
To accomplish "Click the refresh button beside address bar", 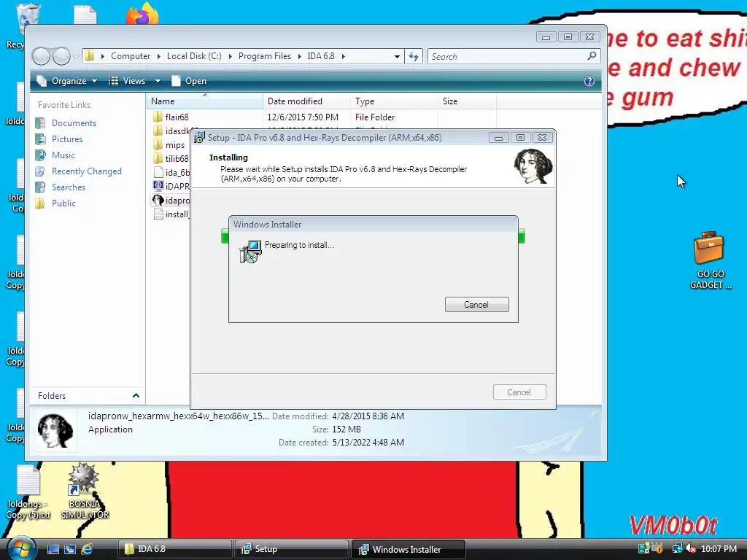I will point(414,56).
